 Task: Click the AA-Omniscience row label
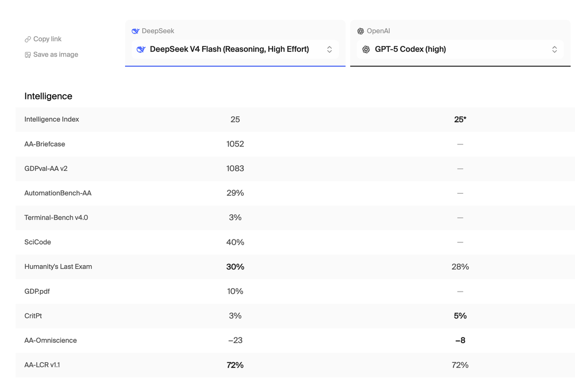click(x=51, y=340)
